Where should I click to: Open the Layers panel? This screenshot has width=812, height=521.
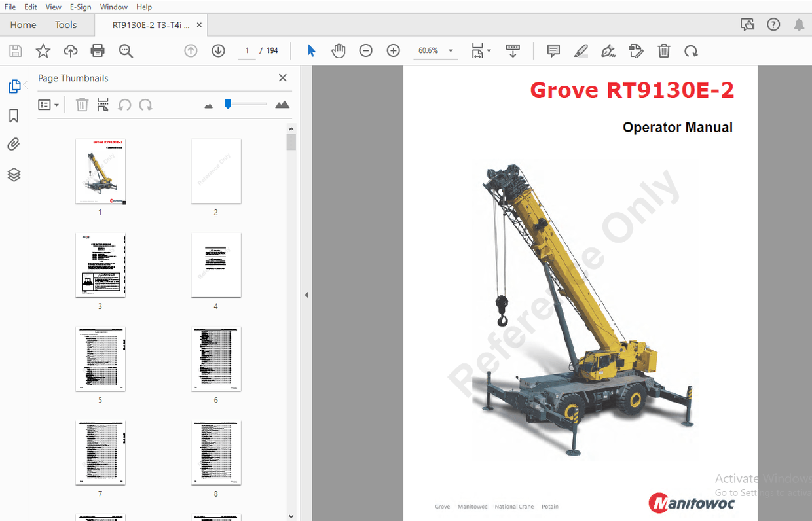pos(14,175)
